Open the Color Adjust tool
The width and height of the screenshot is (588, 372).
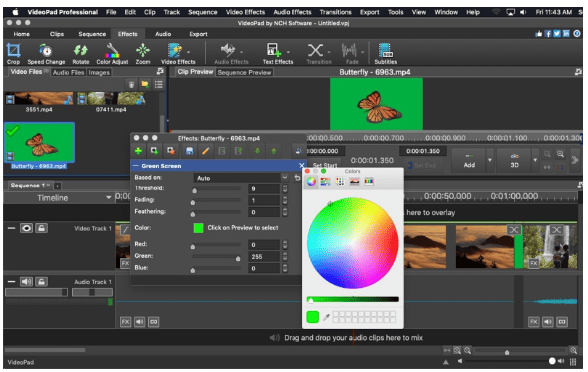tap(112, 54)
